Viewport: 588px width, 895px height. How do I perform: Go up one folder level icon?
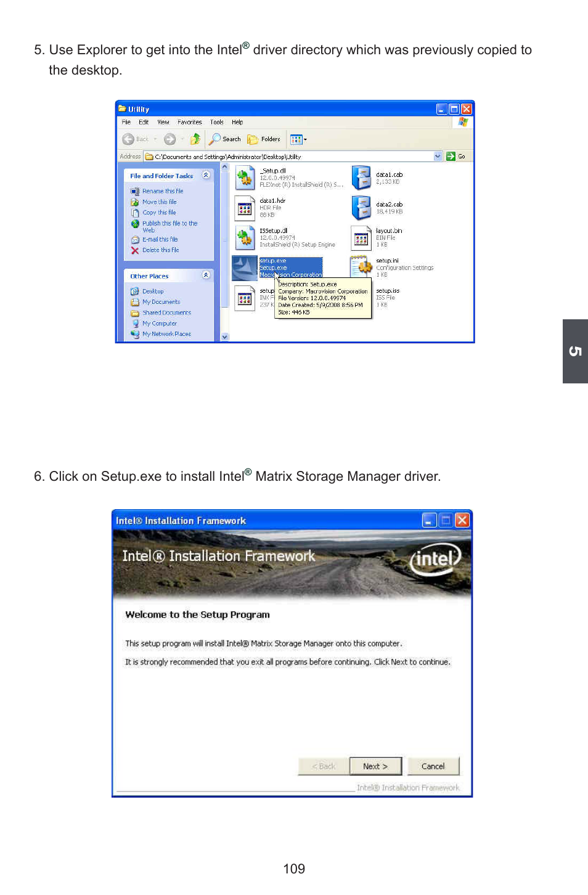tap(195, 139)
